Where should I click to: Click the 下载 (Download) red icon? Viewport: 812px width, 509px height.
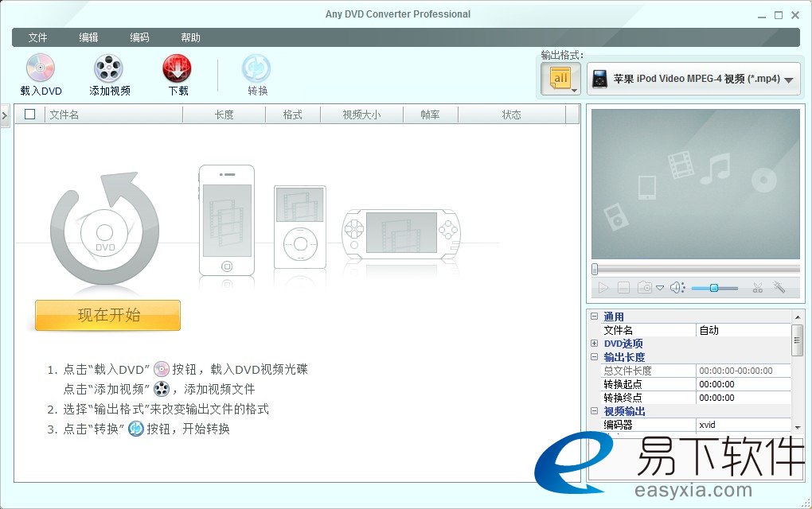tap(178, 68)
